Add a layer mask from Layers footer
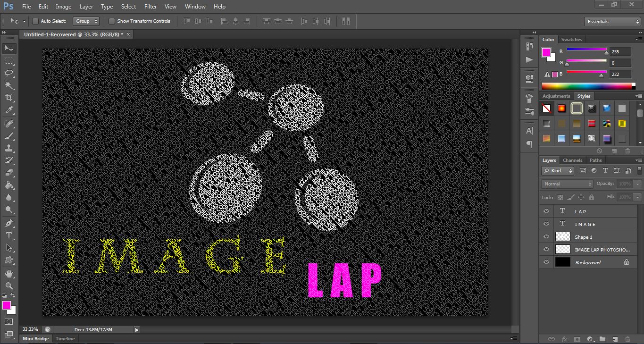This screenshot has width=644, height=344. coord(577,339)
